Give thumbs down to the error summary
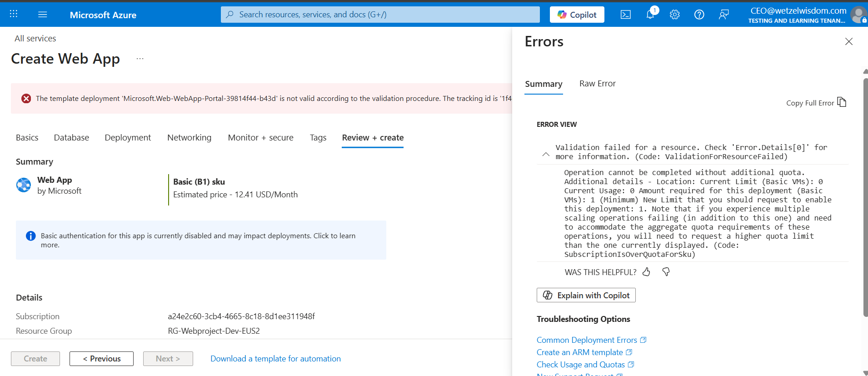The width and height of the screenshot is (868, 376). click(666, 272)
